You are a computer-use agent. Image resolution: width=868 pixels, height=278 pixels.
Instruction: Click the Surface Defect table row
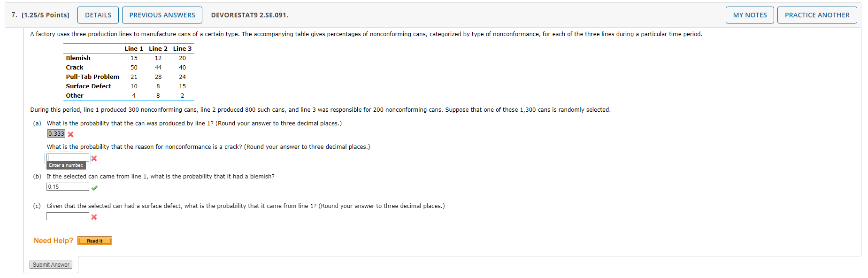(88, 86)
